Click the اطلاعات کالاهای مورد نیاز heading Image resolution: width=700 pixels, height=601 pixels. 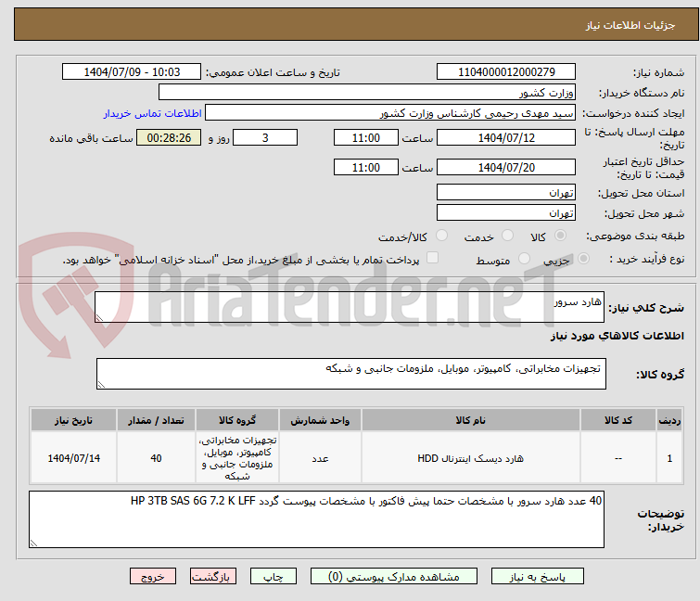617,336
